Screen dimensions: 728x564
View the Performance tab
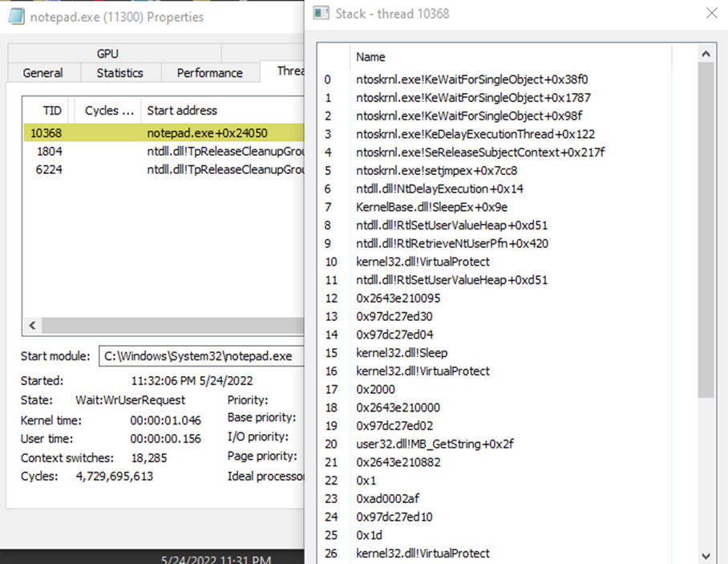tap(210, 72)
